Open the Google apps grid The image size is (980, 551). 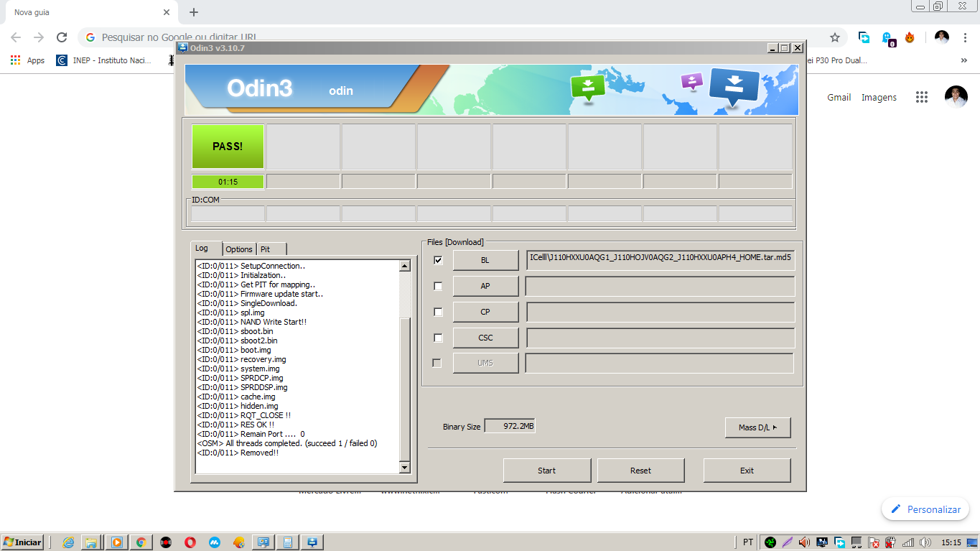pyautogui.click(x=922, y=97)
